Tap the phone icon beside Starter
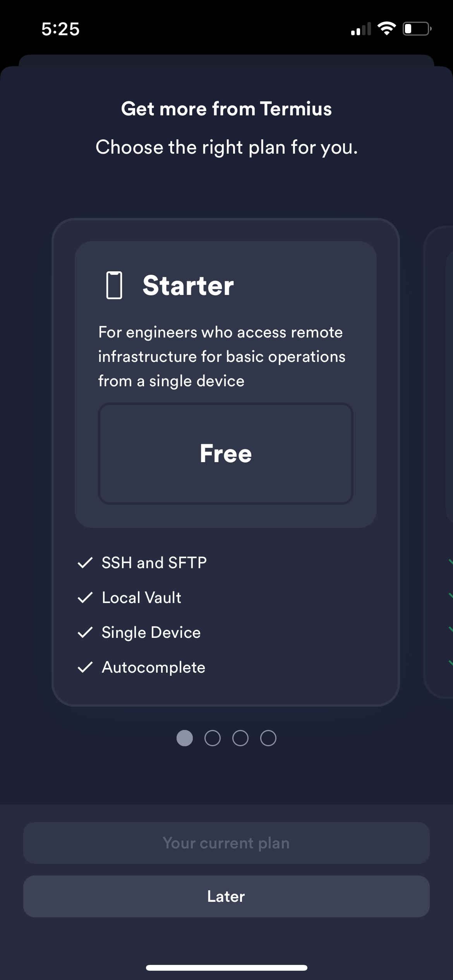The image size is (453, 980). click(x=114, y=285)
